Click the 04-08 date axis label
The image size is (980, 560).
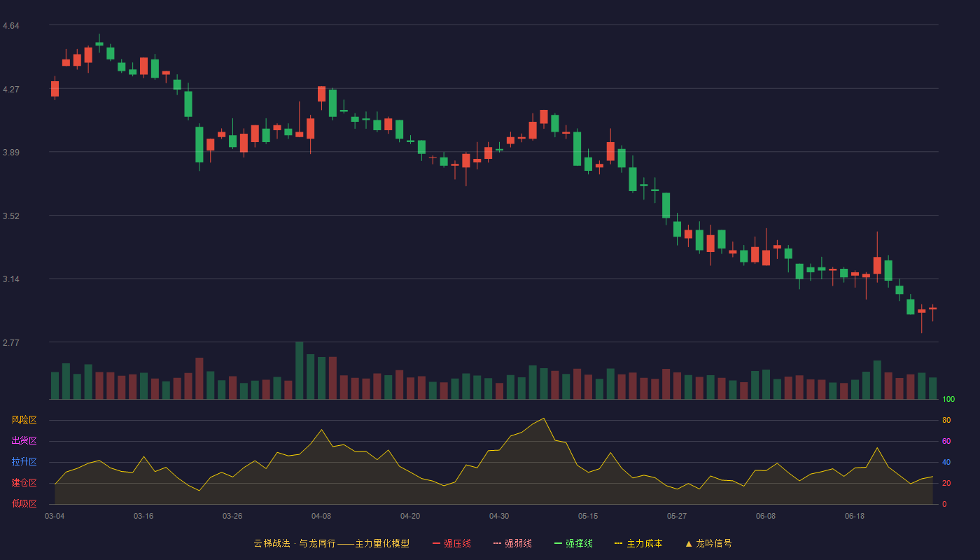click(321, 516)
